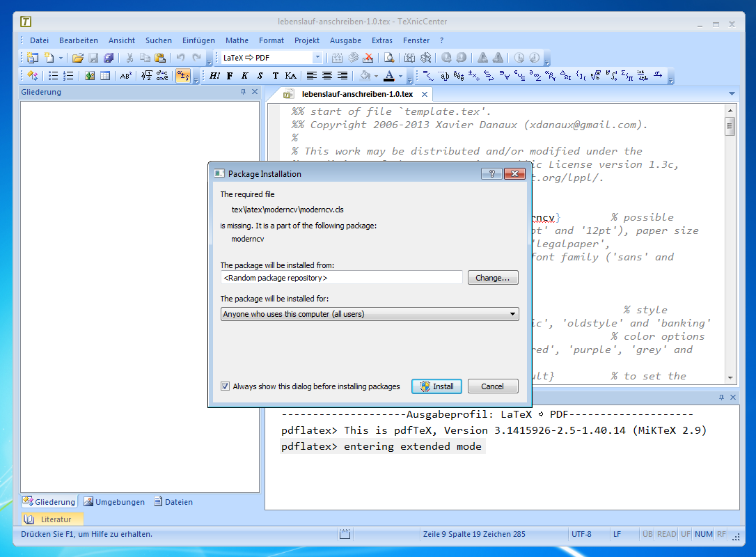Image resolution: width=756 pixels, height=557 pixels.
Task: Select the Literatur tab
Action: [52, 519]
